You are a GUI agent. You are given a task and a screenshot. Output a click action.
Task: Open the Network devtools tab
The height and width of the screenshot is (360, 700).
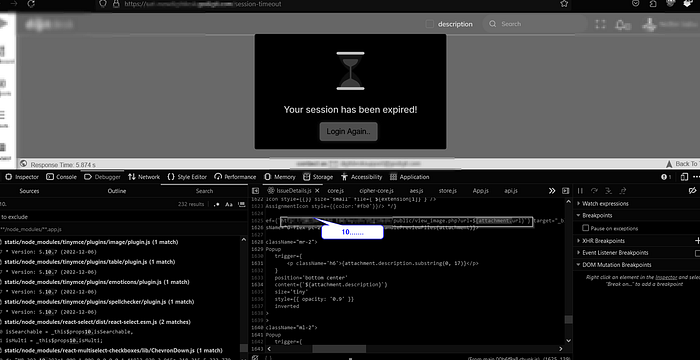143,177
